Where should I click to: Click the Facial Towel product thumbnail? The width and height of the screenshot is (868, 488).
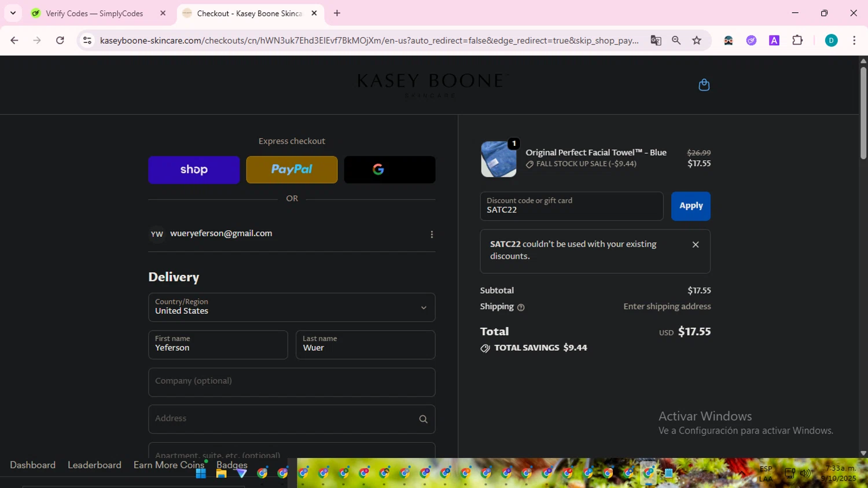[x=498, y=159]
